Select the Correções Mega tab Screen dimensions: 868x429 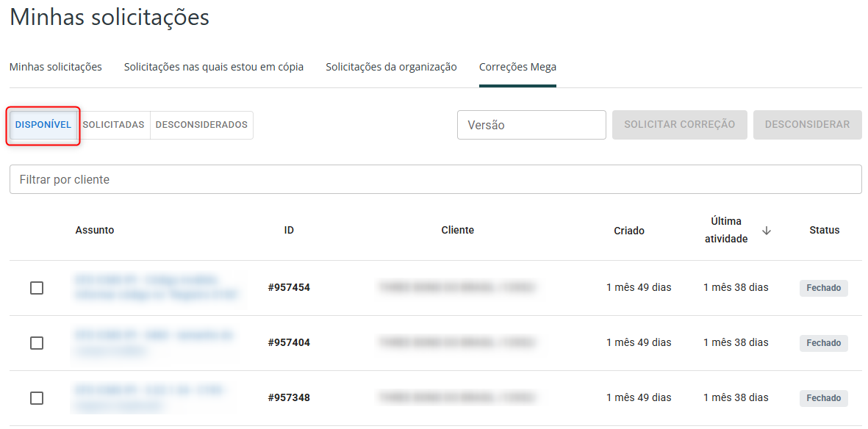517,67
